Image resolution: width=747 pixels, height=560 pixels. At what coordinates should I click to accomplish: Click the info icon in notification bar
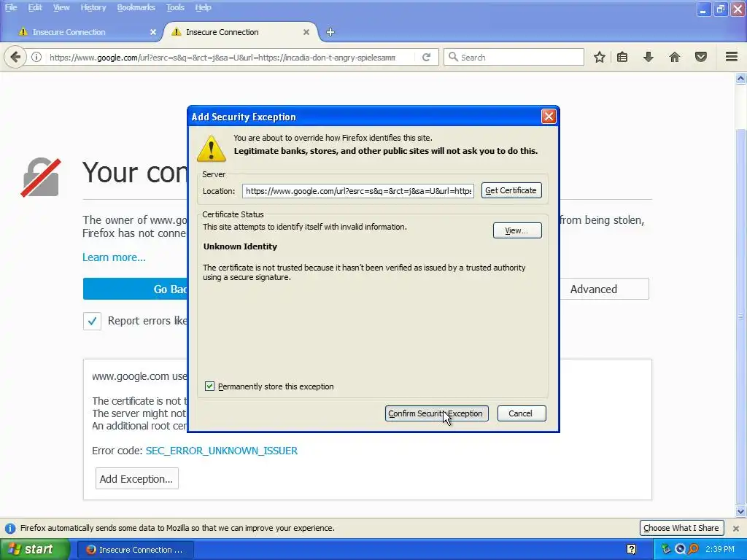tap(9, 528)
